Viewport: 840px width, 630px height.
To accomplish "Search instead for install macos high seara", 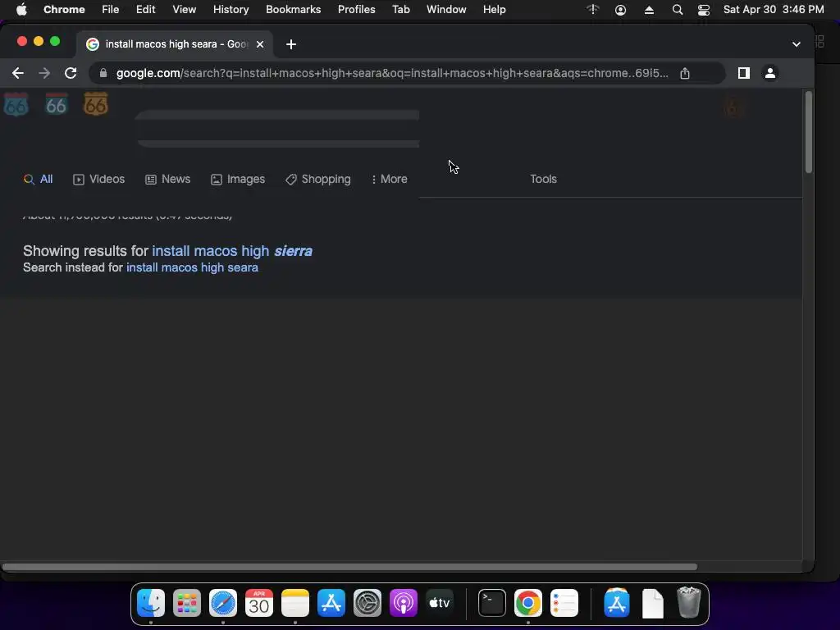I will pos(192,267).
